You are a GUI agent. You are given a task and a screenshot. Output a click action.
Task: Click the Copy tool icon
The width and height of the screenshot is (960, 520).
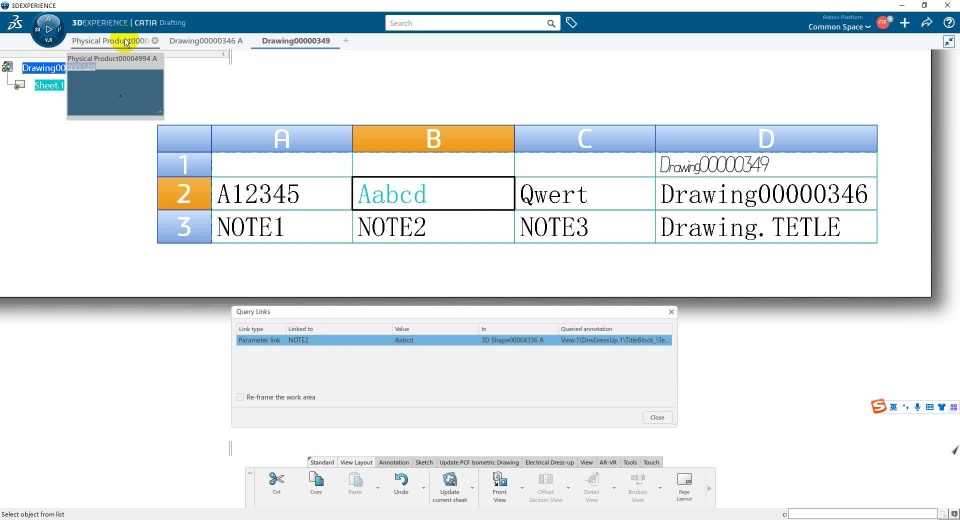pos(316,479)
